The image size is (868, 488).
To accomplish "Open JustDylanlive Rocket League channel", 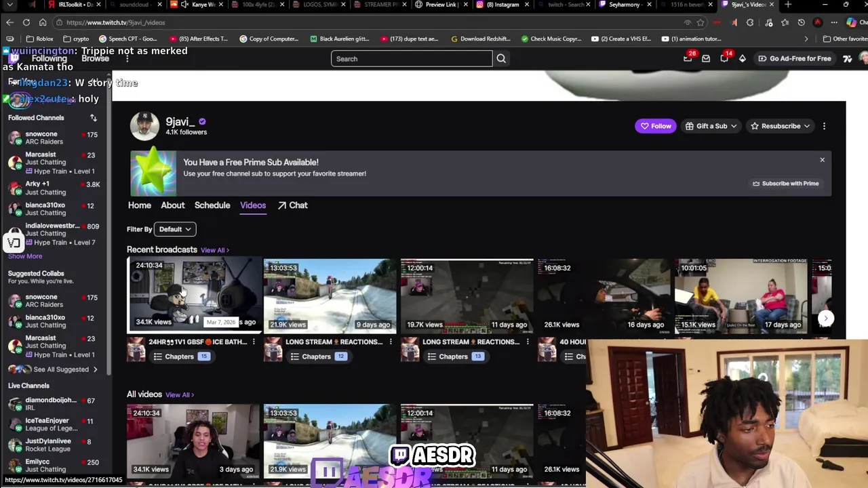I will [54, 445].
